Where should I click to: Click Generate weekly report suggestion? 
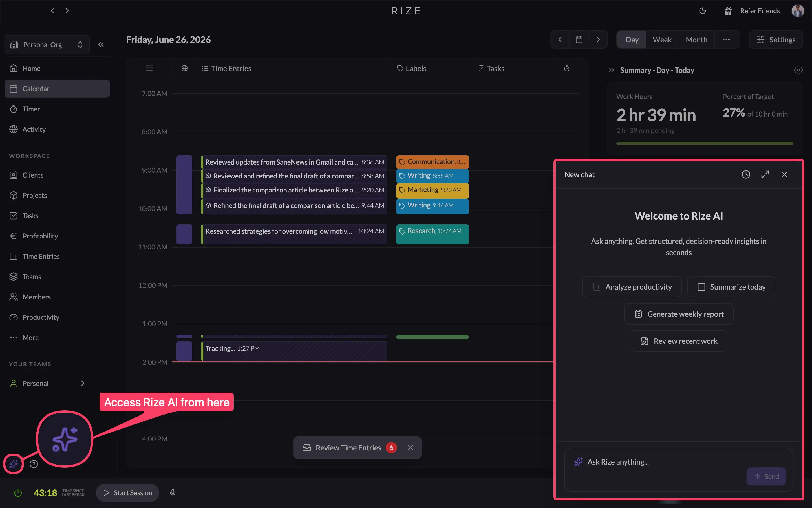point(678,314)
